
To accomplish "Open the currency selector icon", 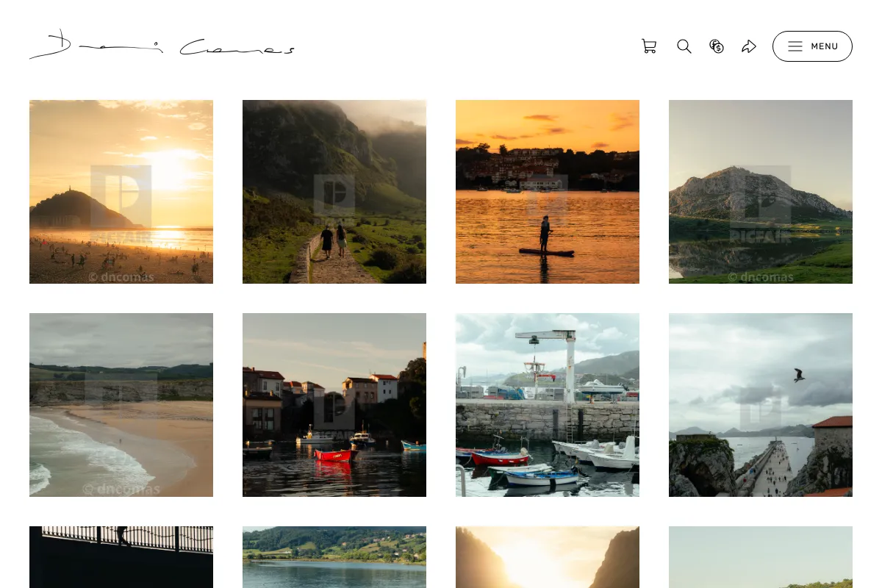I will coord(717,46).
